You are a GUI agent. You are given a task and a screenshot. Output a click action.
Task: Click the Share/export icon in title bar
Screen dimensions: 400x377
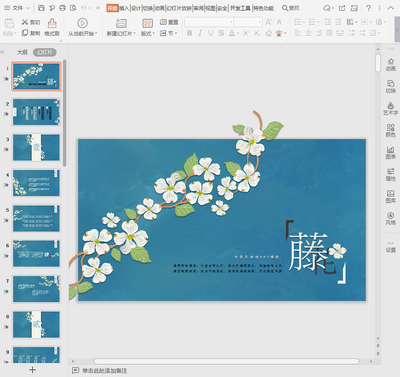342,8
